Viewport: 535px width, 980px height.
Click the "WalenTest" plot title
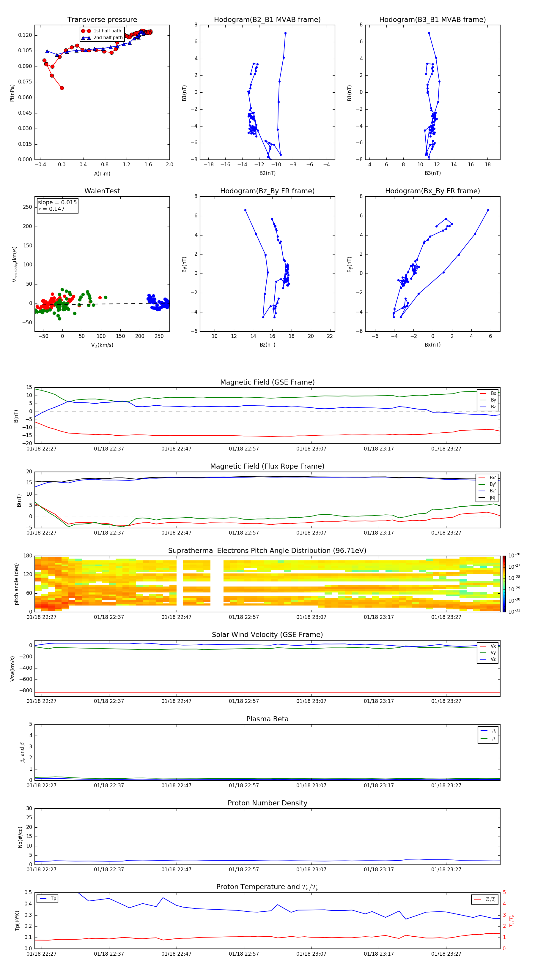[102, 191]
